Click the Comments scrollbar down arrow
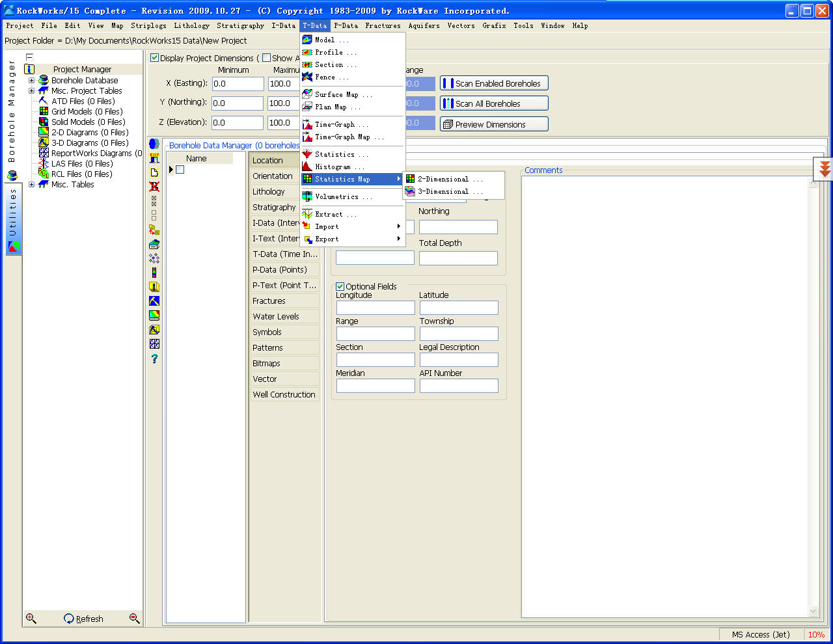This screenshot has width=833, height=644. (813, 611)
